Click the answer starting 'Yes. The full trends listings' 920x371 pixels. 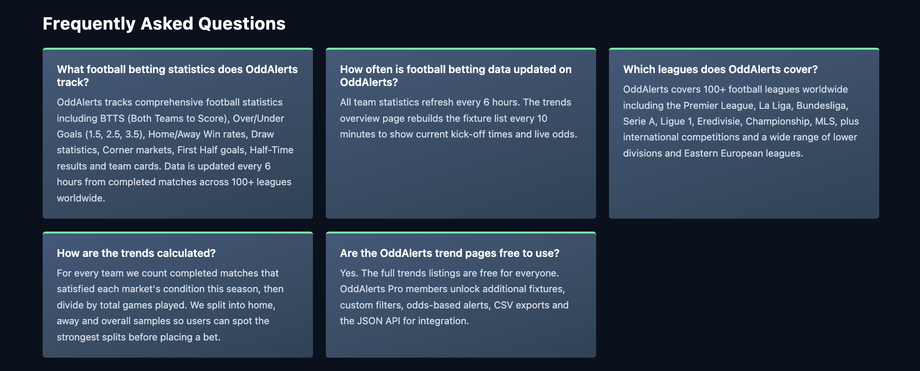454,297
